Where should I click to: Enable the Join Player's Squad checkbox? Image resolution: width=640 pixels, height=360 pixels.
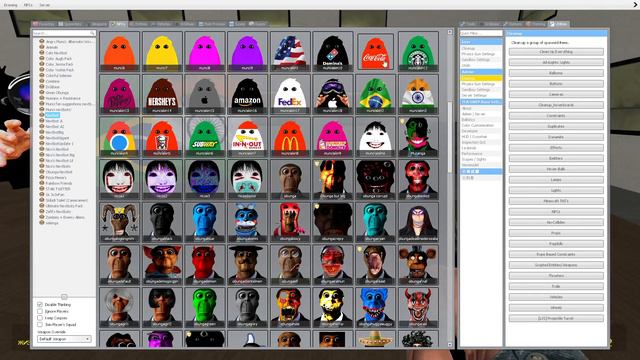40,324
